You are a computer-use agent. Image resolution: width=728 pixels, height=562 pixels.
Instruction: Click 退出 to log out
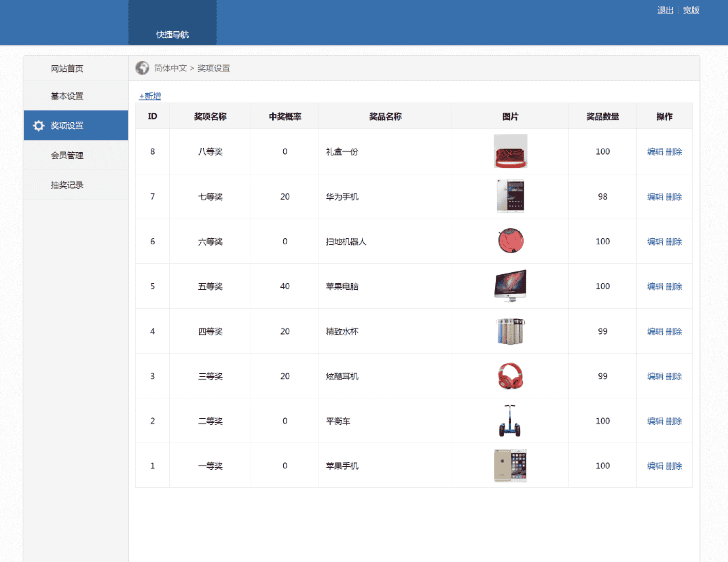[x=665, y=10]
